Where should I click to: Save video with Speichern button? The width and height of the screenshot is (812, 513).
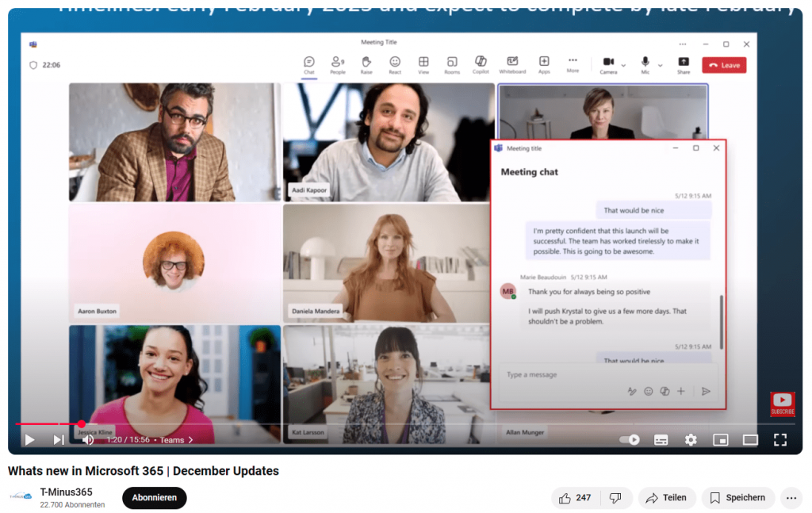pyautogui.click(x=738, y=498)
